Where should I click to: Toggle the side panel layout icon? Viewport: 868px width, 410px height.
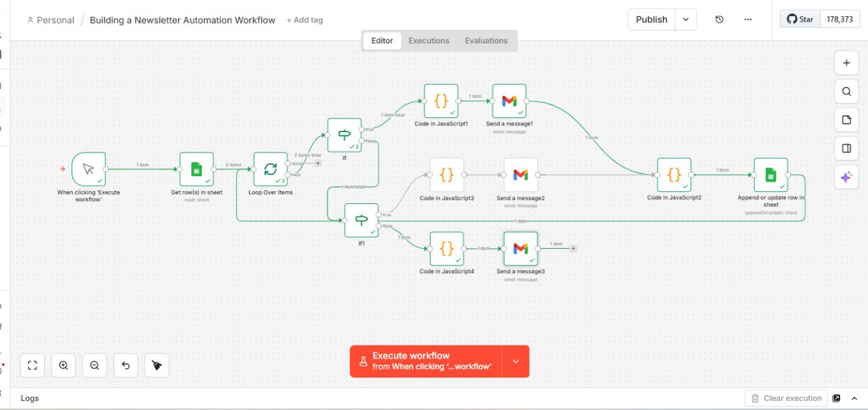(846, 148)
